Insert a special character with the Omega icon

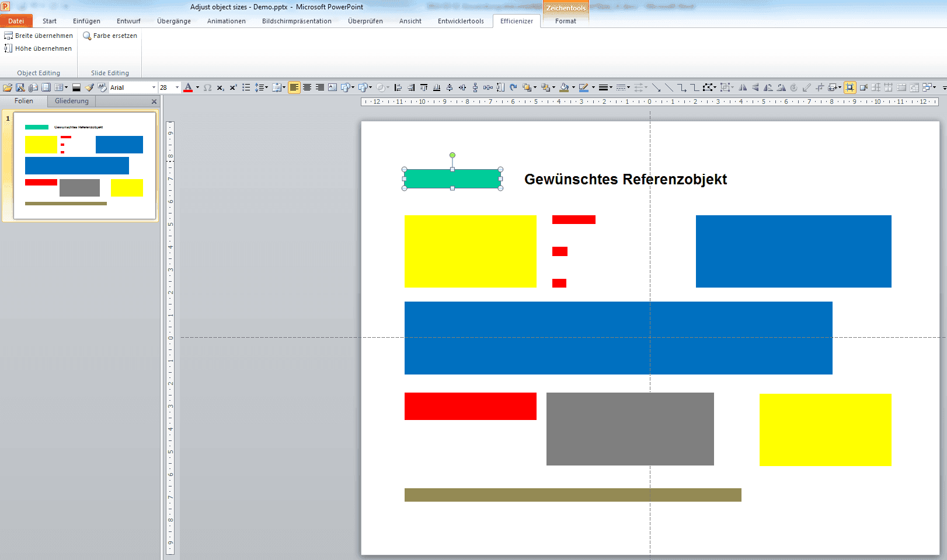(207, 87)
